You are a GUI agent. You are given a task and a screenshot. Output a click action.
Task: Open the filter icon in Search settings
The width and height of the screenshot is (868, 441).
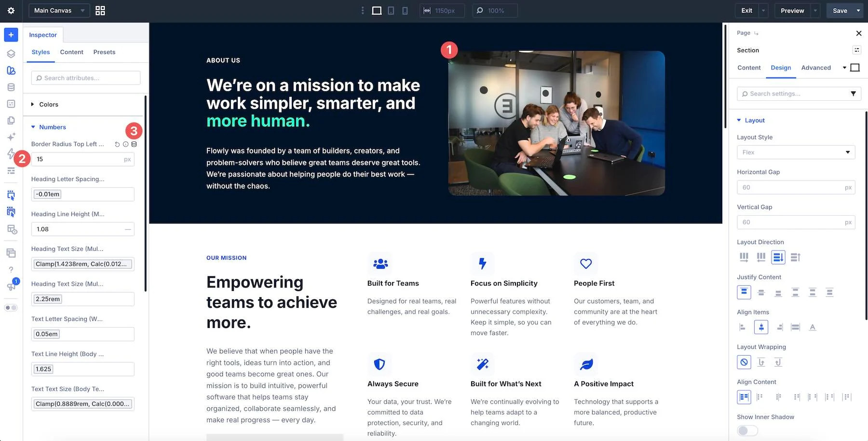[853, 94]
